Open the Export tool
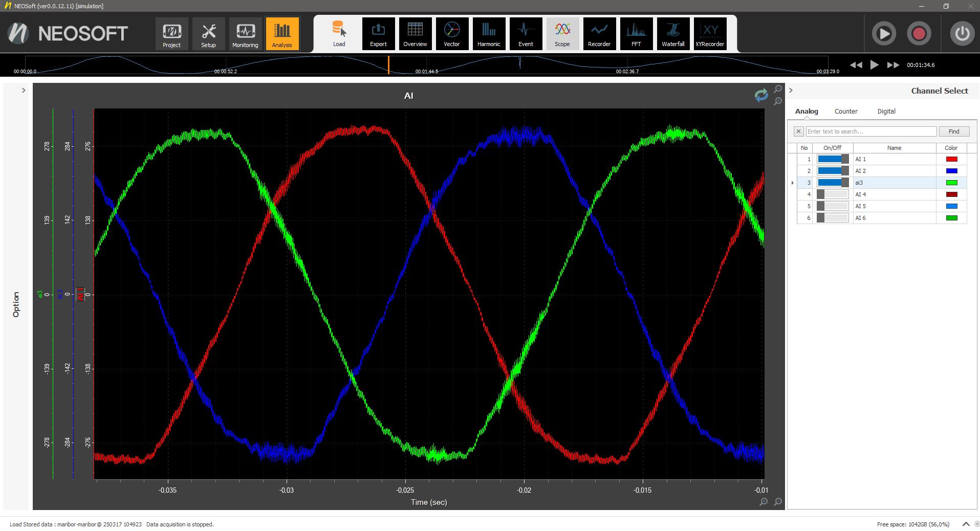980x531 pixels. (x=378, y=34)
